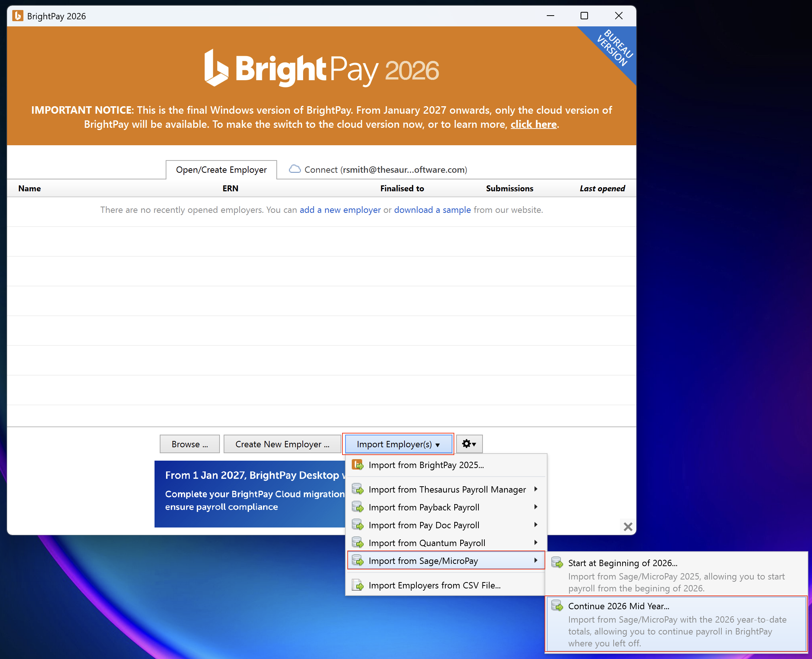This screenshot has height=659, width=812.
Task: Select Continue 2026 Mid Year option
Action: (676, 624)
